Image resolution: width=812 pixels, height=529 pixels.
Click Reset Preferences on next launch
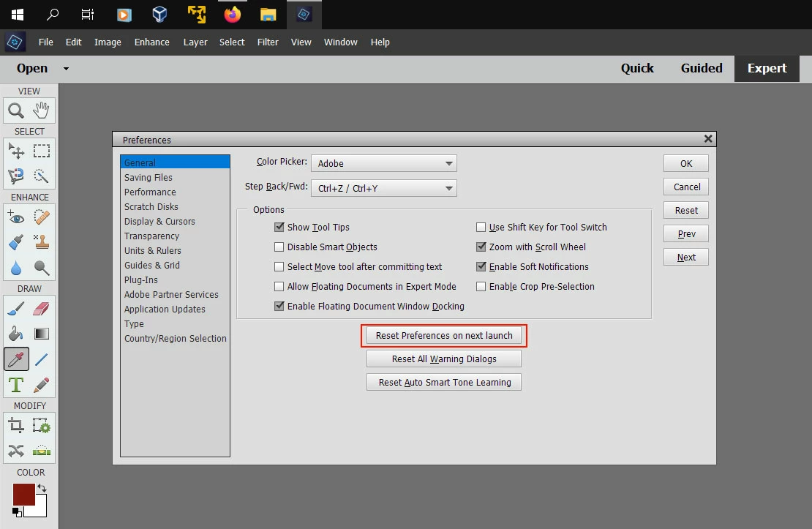click(444, 335)
